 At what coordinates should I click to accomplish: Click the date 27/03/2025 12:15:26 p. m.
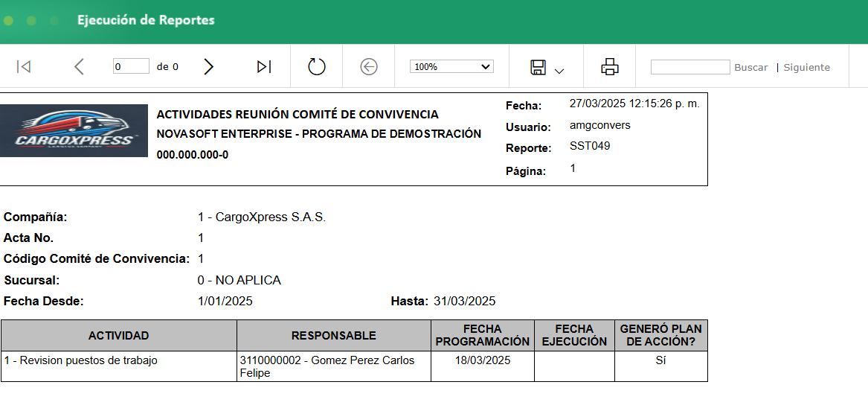tap(635, 103)
